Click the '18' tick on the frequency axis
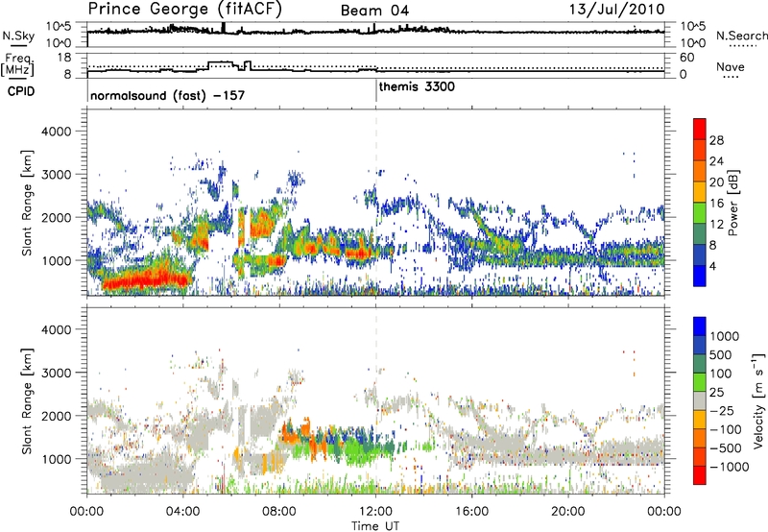Screen dimensions: 768x532 (63, 58)
